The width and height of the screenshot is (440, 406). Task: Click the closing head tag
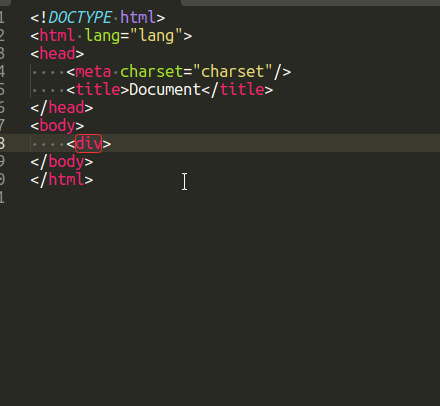point(62,108)
